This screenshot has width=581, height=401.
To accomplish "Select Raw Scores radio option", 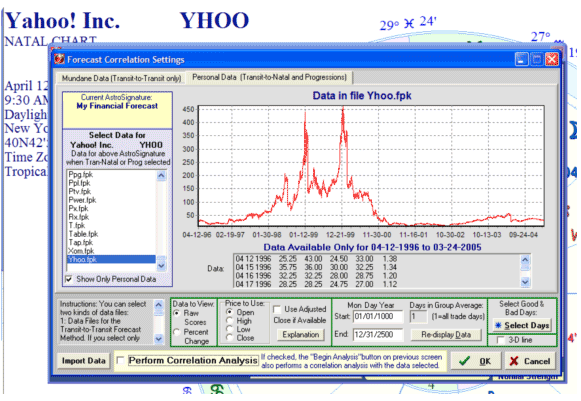I will pyautogui.click(x=177, y=313).
